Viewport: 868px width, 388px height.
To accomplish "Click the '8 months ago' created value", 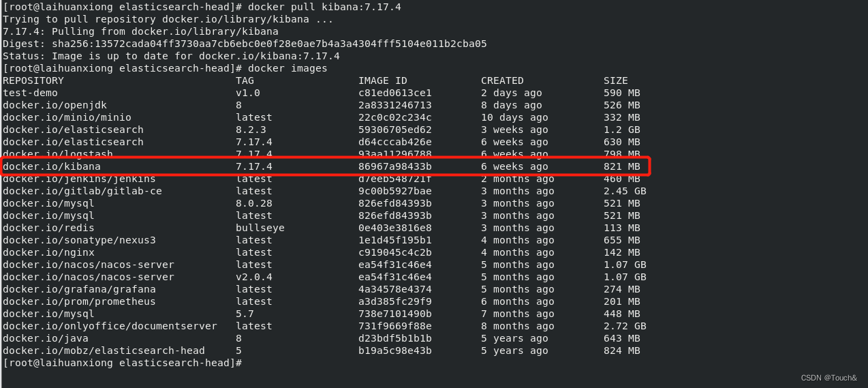I will (x=518, y=326).
